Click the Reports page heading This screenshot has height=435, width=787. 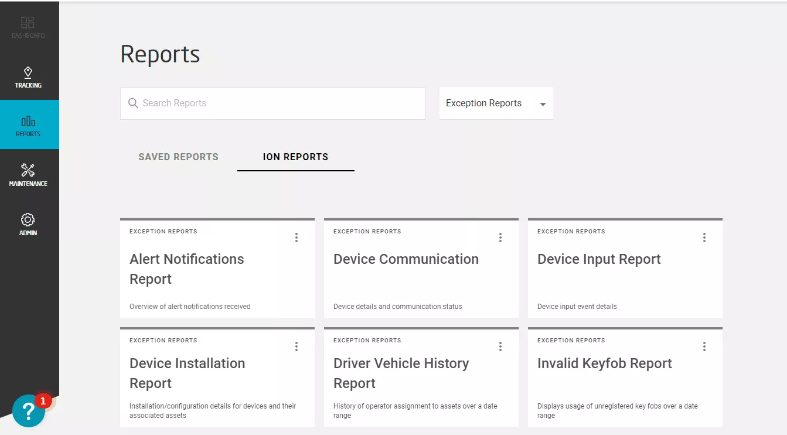[160, 54]
